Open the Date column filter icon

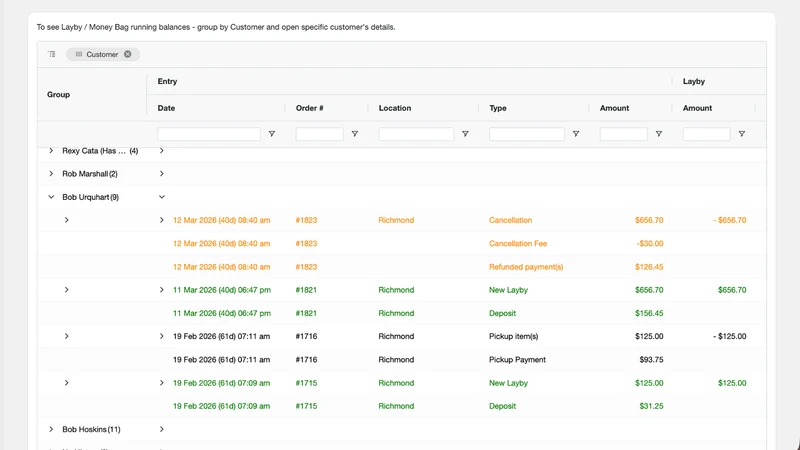(x=272, y=134)
